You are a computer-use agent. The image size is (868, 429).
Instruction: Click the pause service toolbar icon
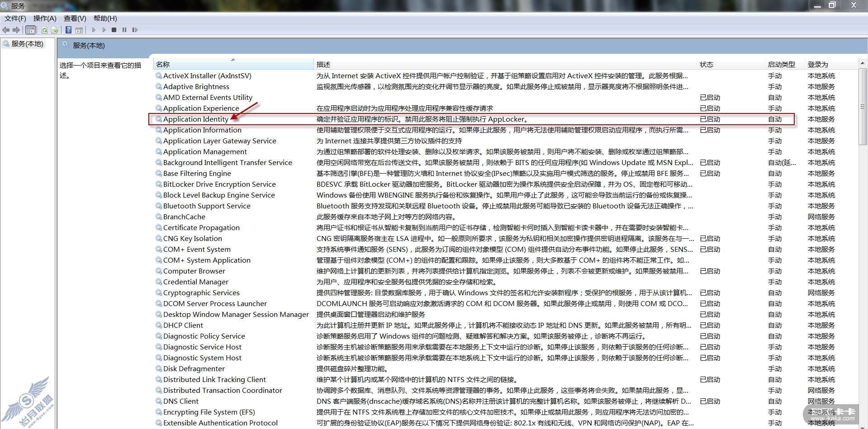(124, 30)
